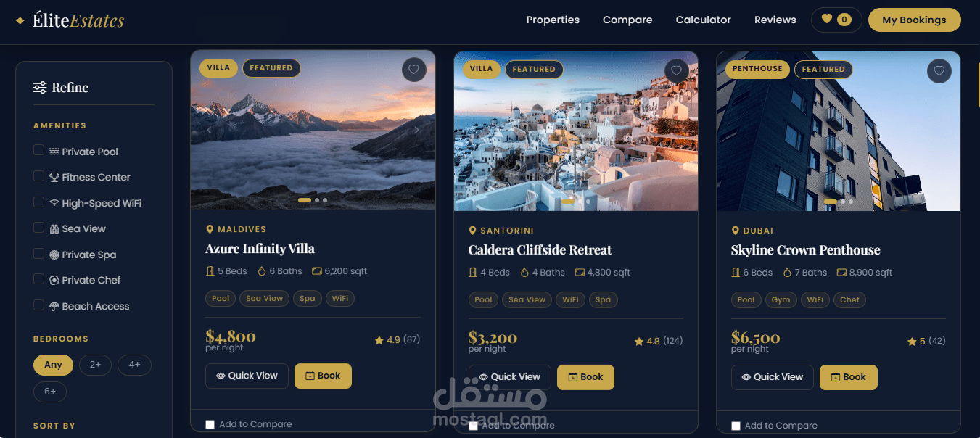980x438 pixels.
Task: Check the Sea View amenity filter
Action: tap(39, 228)
